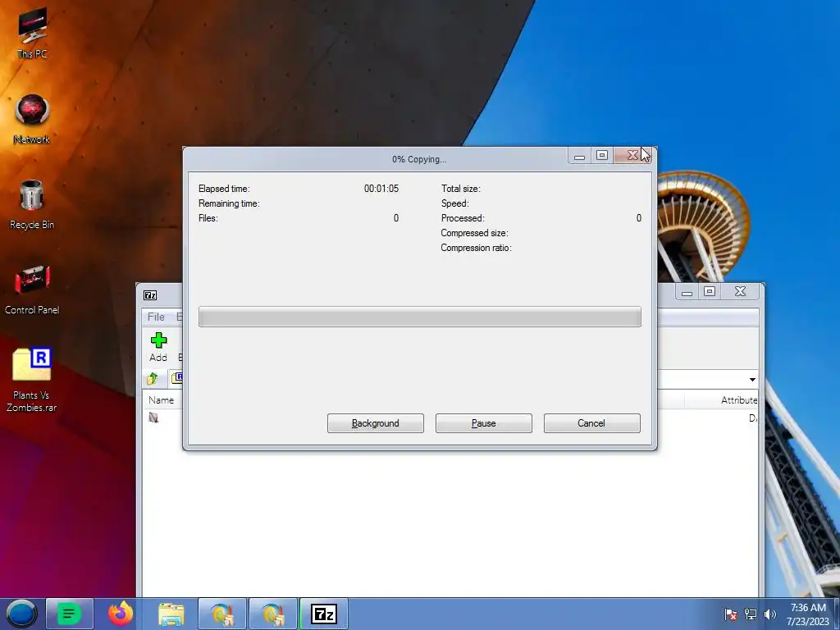Viewport: 840px width, 630px height.
Task: Close the 7-Zip File Manager window
Action: click(x=740, y=291)
